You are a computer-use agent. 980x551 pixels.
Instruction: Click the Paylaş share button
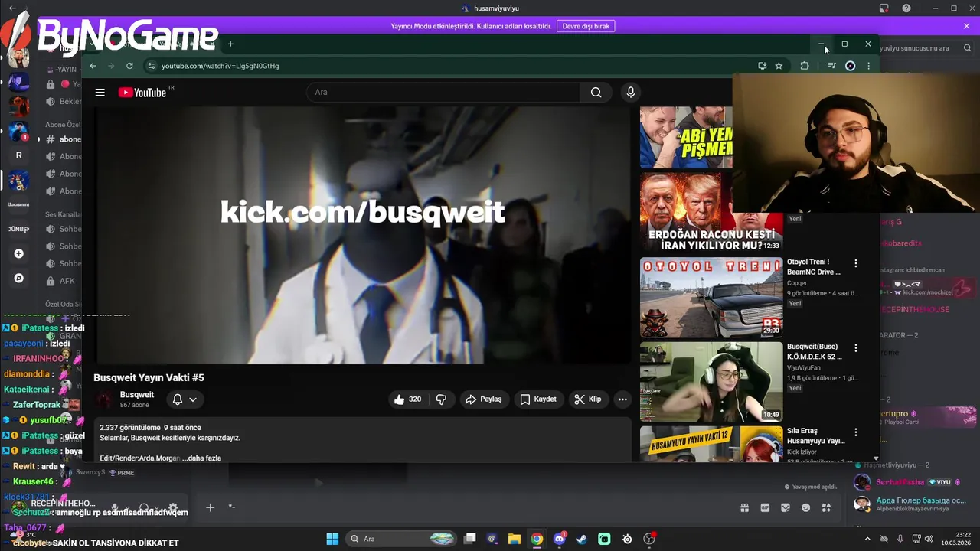(484, 399)
